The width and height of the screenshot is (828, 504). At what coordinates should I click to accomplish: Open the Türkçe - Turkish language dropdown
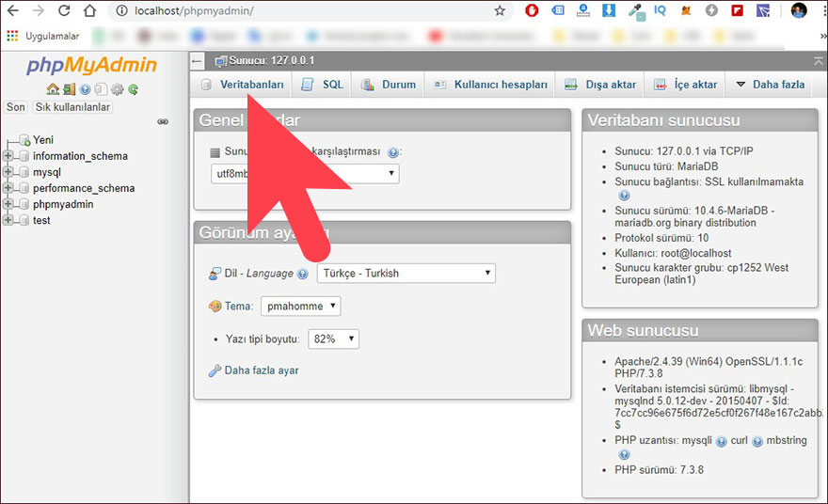click(x=406, y=274)
